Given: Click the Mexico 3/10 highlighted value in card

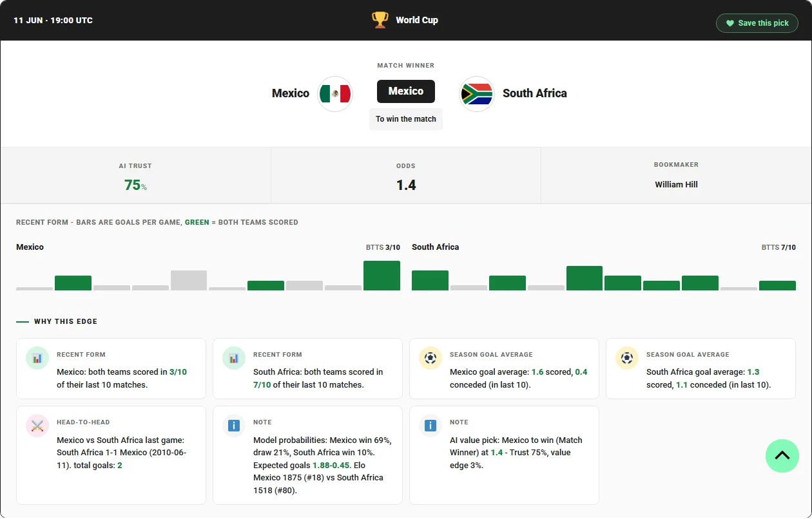Looking at the screenshot, I should coord(178,372).
